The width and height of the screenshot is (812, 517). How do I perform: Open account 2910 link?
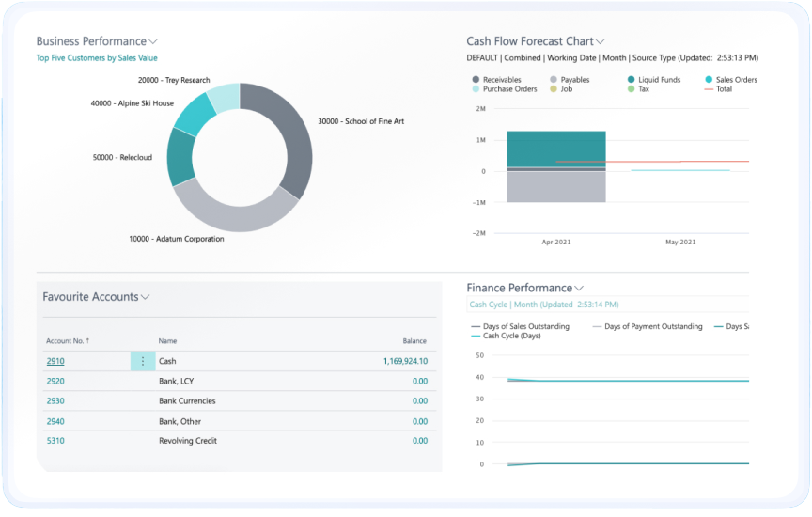(55, 361)
